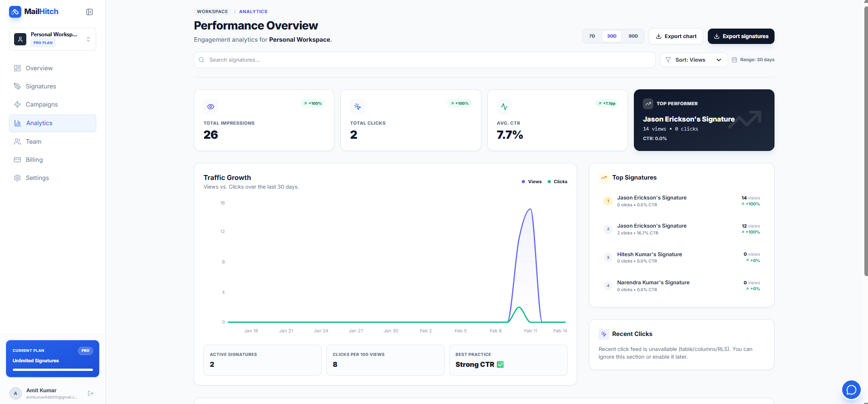Click the eye icon on Total Impressions
868x404 pixels.
[211, 107]
